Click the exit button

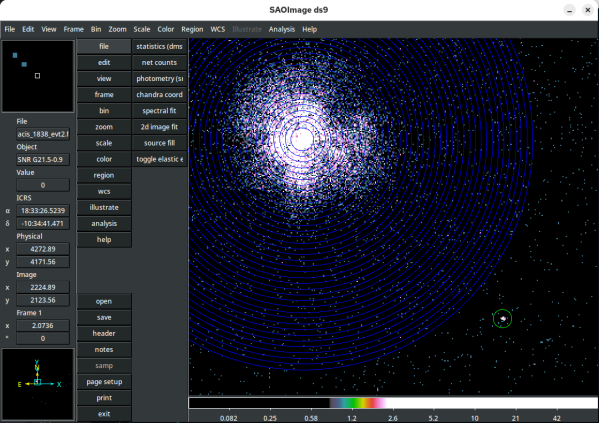[104, 413]
